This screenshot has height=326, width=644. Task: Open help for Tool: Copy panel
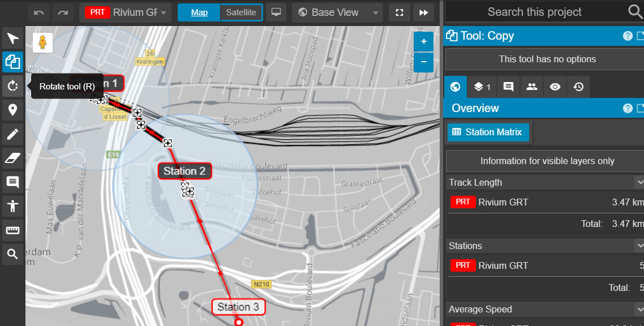[x=628, y=36]
